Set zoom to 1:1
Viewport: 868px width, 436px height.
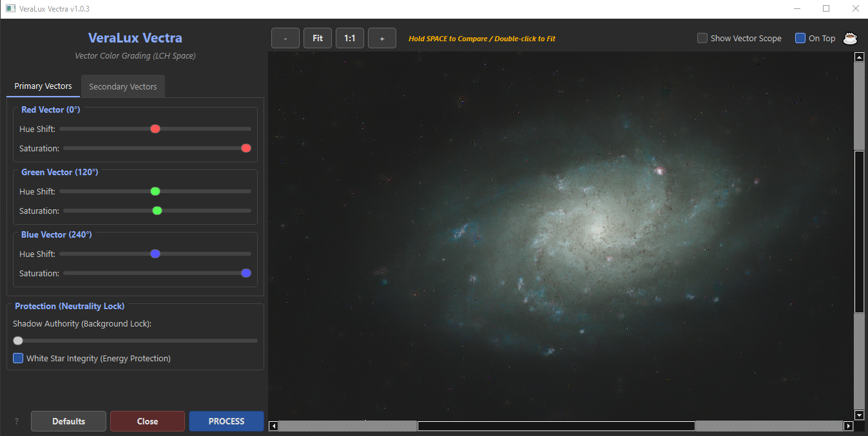coord(350,38)
